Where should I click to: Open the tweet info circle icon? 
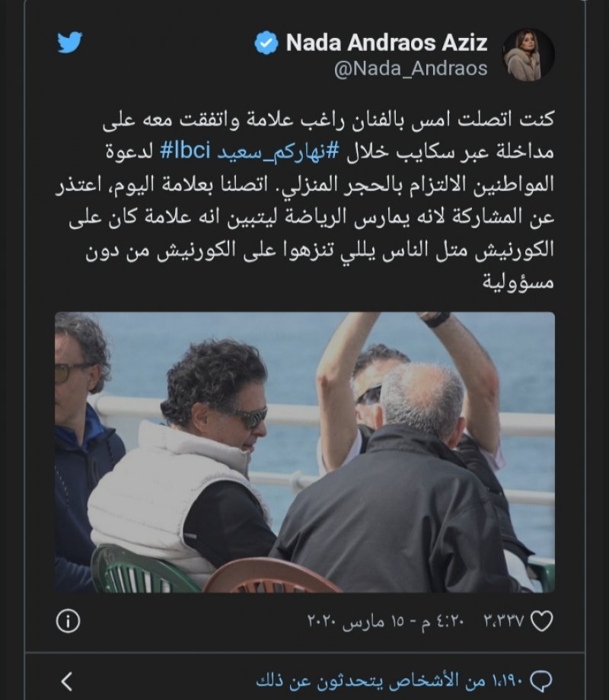click(x=69, y=621)
